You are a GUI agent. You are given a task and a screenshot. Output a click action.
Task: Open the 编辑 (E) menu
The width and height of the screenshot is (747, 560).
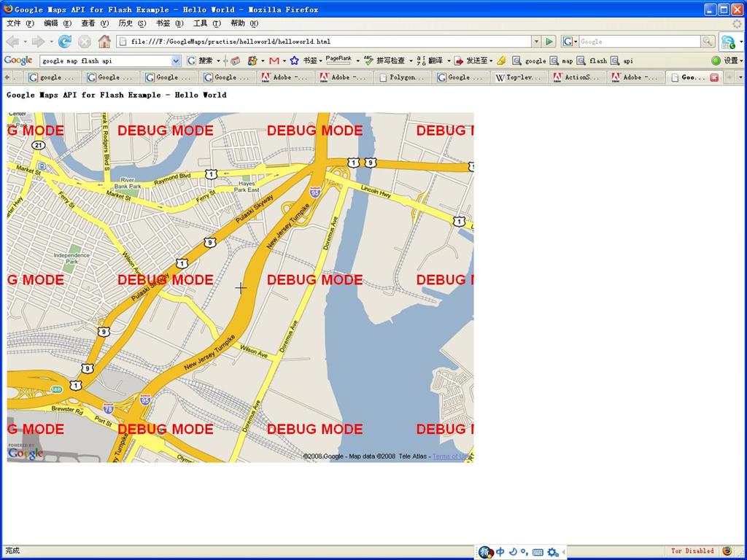tap(57, 23)
